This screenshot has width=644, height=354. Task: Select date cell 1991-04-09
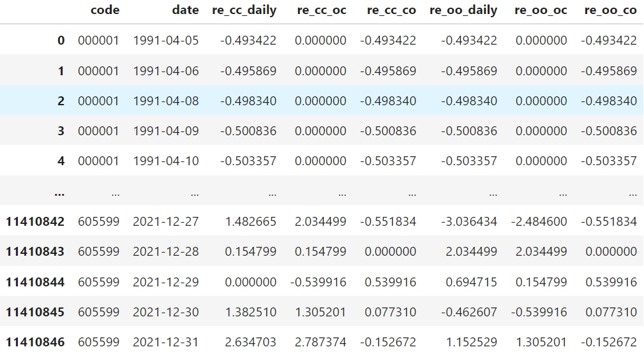click(166, 131)
